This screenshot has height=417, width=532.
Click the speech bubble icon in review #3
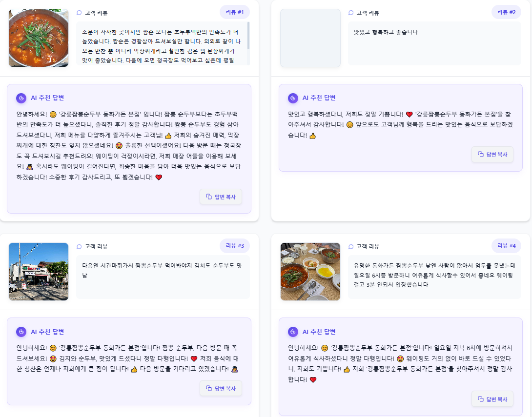pos(79,247)
